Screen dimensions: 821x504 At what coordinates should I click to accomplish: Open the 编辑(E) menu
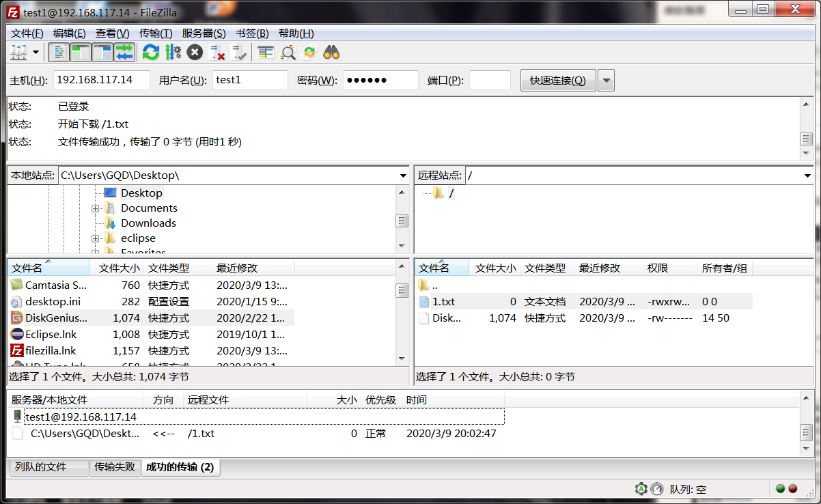point(70,33)
